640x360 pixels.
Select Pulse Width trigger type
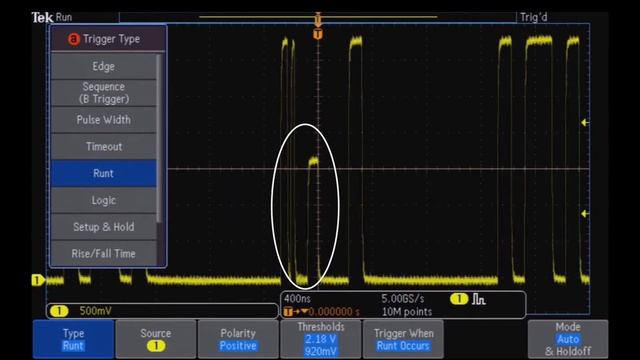tap(104, 120)
